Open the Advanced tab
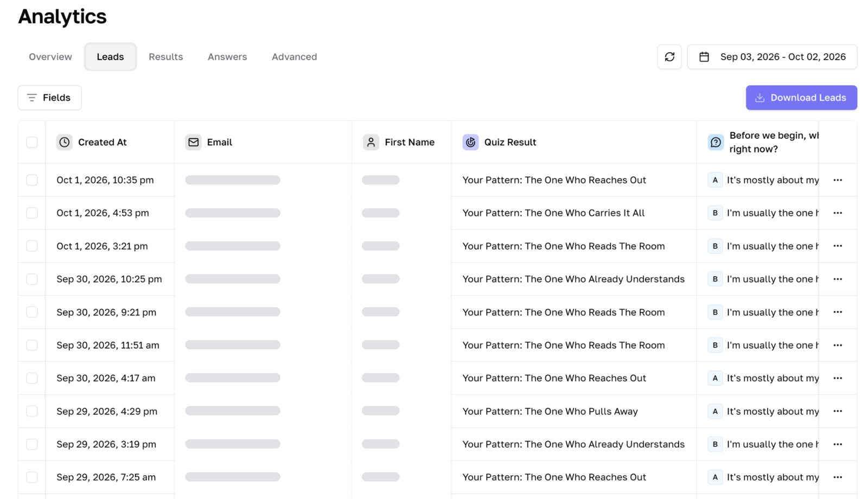868x499 pixels. pyautogui.click(x=295, y=57)
